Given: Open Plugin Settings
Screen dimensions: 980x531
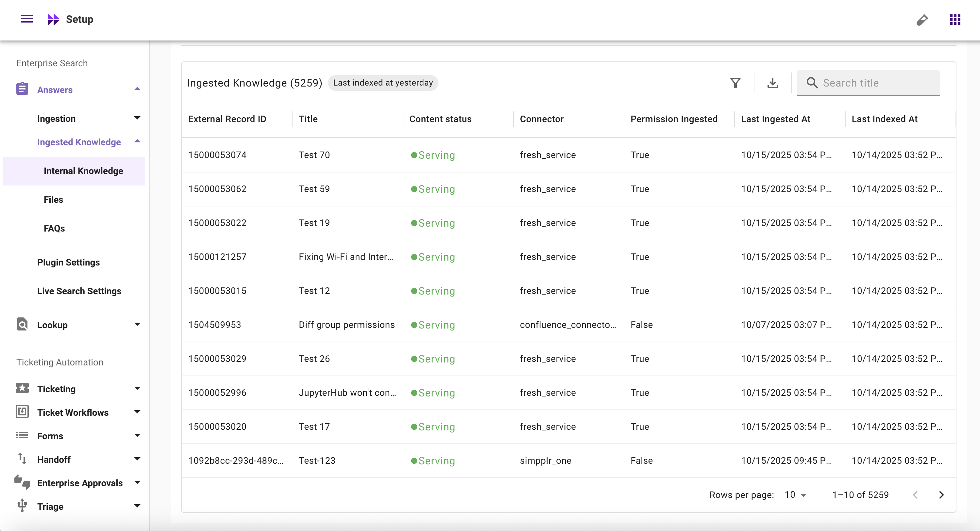Looking at the screenshot, I should click(68, 262).
